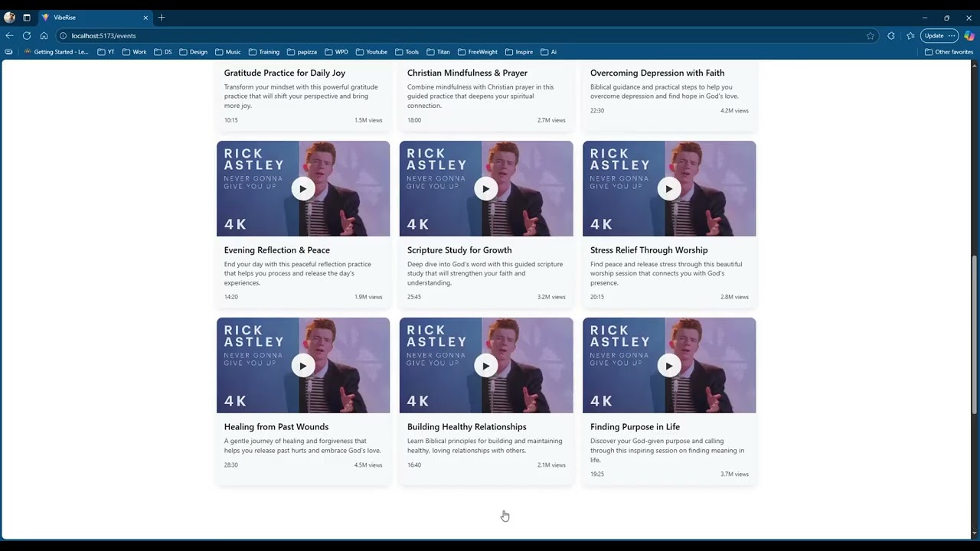Go to the browser home page
This screenshot has width=980, height=551.
pos(44,35)
